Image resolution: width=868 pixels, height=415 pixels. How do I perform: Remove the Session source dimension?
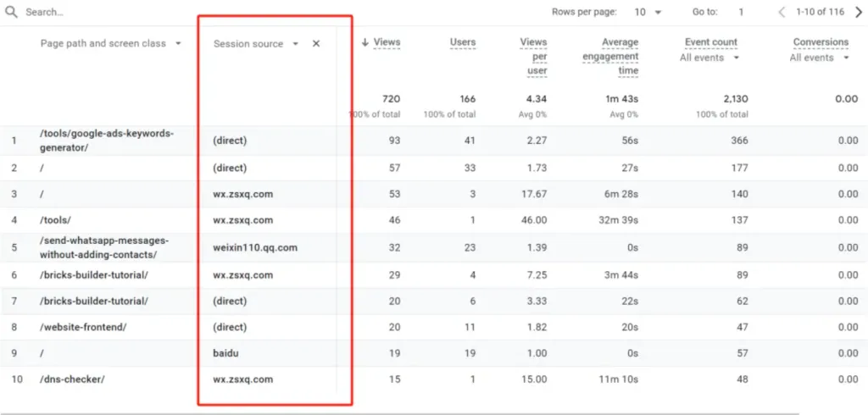[x=316, y=43]
